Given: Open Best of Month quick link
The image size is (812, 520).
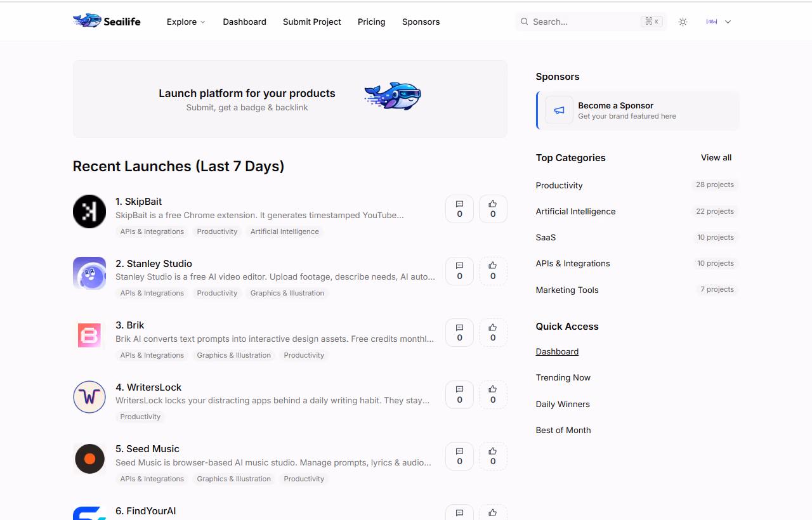Looking at the screenshot, I should pos(563,430).
